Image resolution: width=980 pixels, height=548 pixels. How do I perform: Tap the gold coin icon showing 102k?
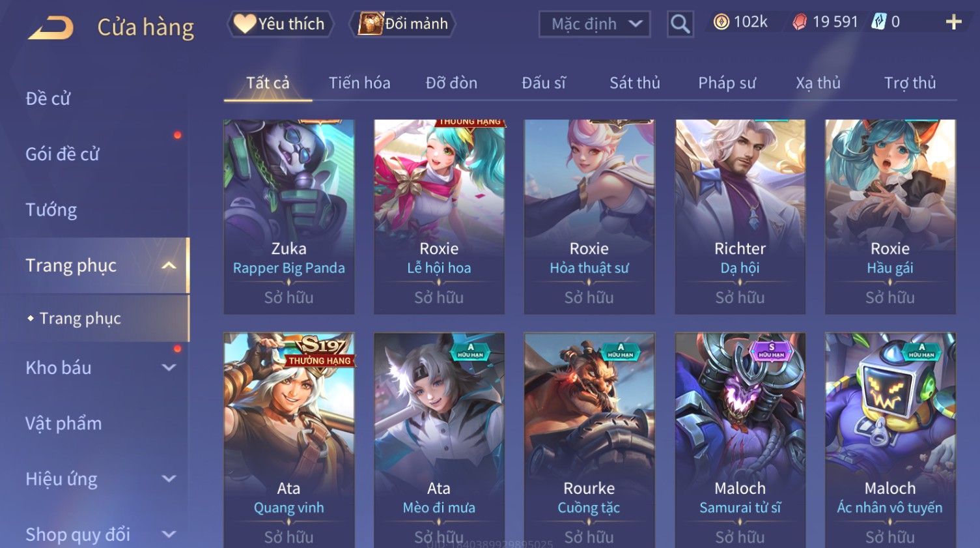coord(721,22)
